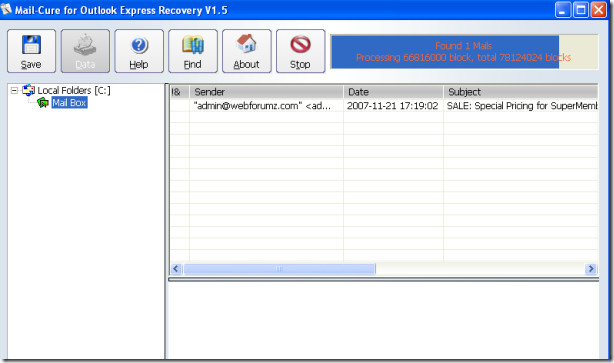614x363 pixels.
Task: Click the Local Folders icon
Action: pyautogui.click(x=28, y=90)
